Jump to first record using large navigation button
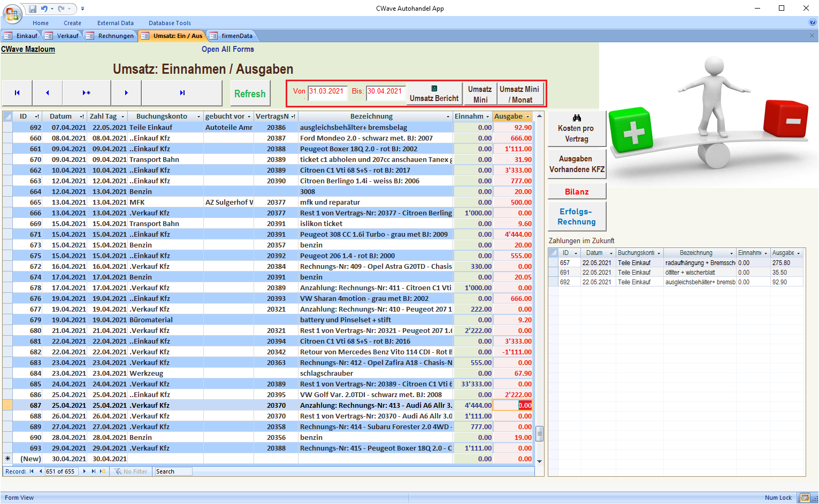 click(x=17, y=93)
